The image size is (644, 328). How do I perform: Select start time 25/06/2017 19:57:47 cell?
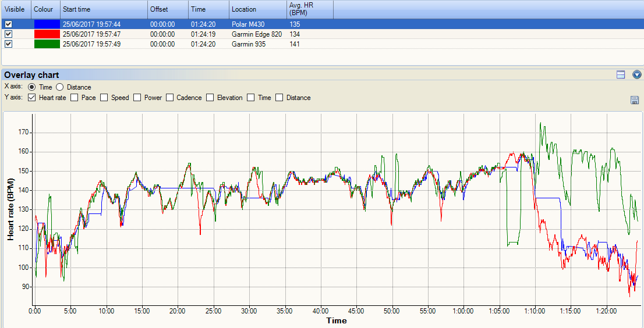pos(91,34)
